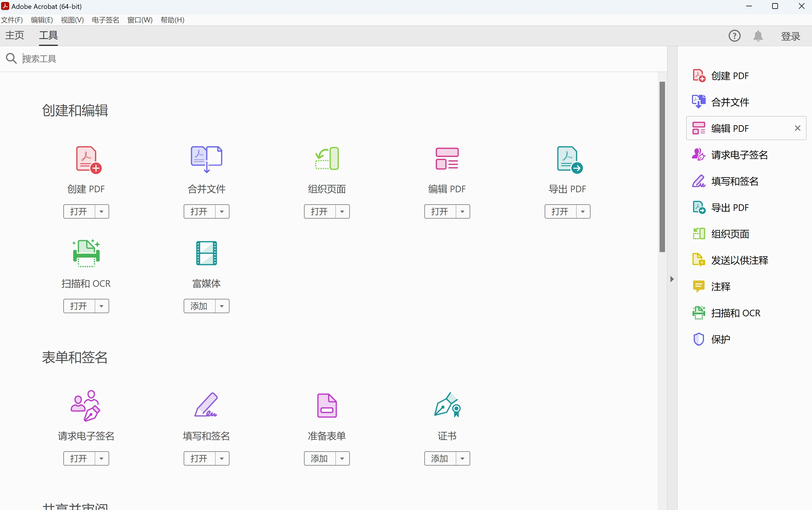Screen dimensions: 812x510
Task: Expand dropdown arrow next to 请求电子签名 打开
Action: click(101, 458)
